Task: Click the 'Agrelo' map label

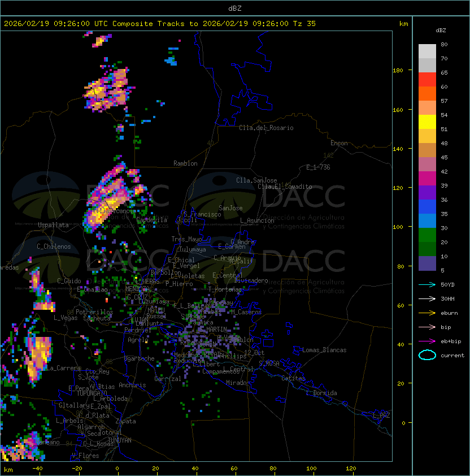Action: pyautogui.click(x=138, y=340)
